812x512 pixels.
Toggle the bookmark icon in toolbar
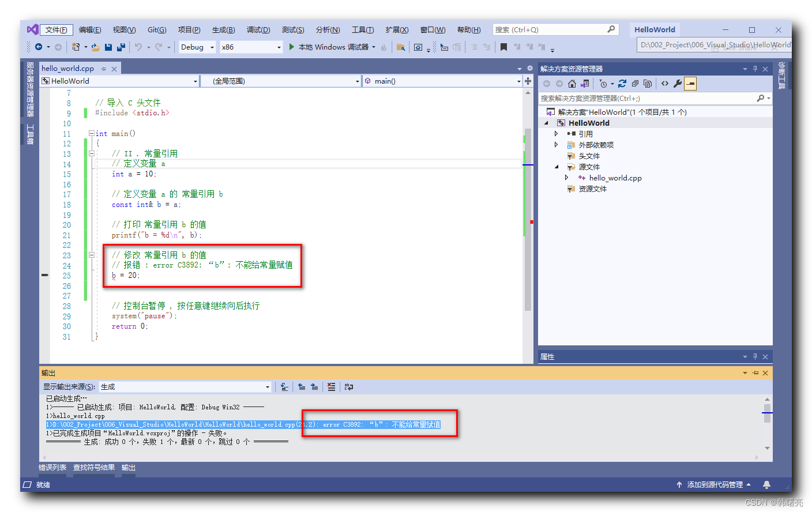[503, 47]
